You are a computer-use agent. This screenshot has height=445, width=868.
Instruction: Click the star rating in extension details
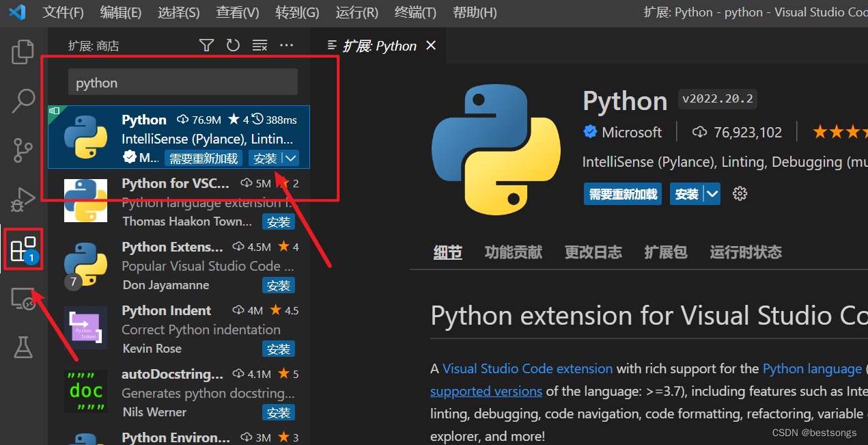tap(839, 132)
